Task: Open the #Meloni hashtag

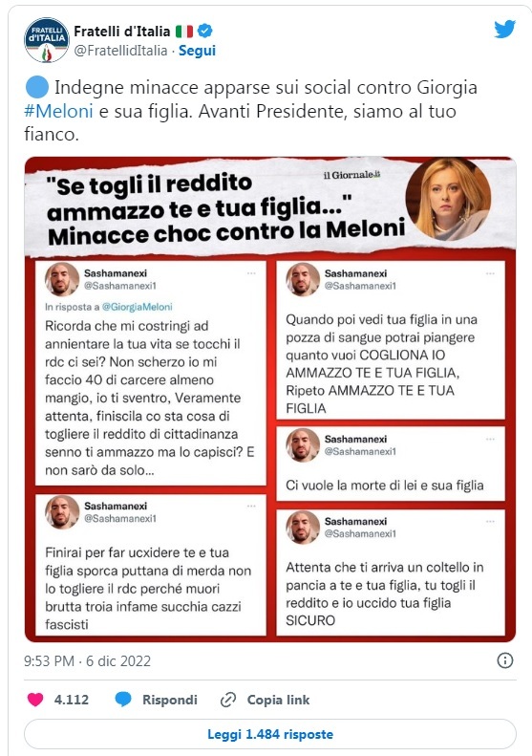Action: click(58, 112)
